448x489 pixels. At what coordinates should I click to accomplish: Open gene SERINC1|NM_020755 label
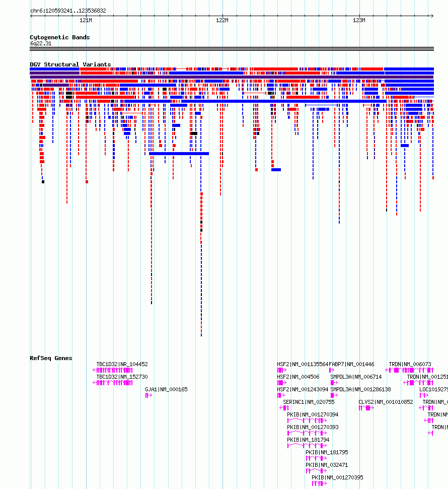tap(309, 402)
